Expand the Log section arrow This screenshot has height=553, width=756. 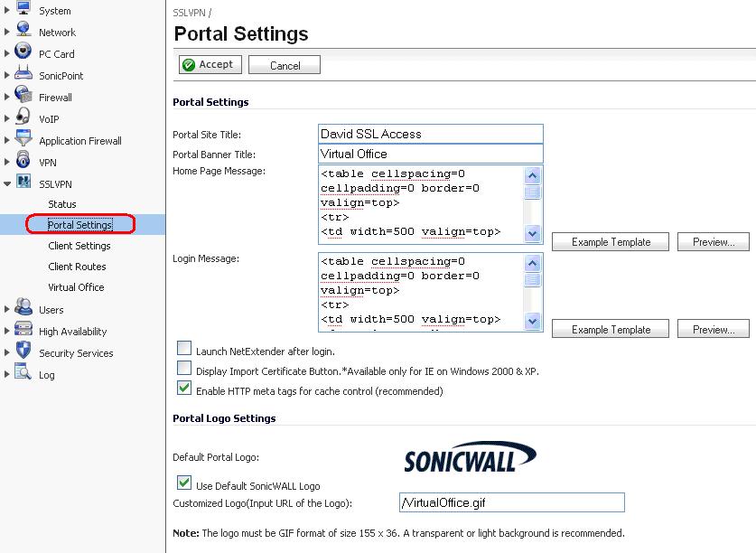[6, 374]
